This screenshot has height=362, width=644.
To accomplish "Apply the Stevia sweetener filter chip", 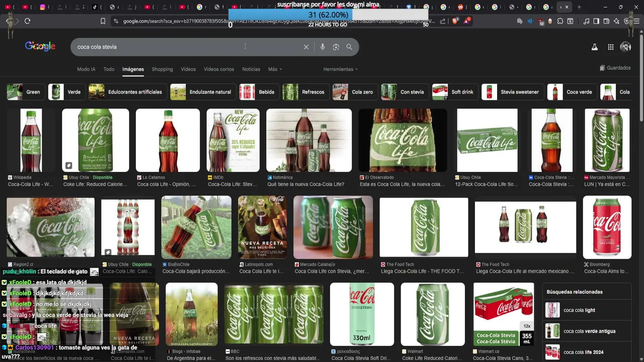I will tap(512, 92).
